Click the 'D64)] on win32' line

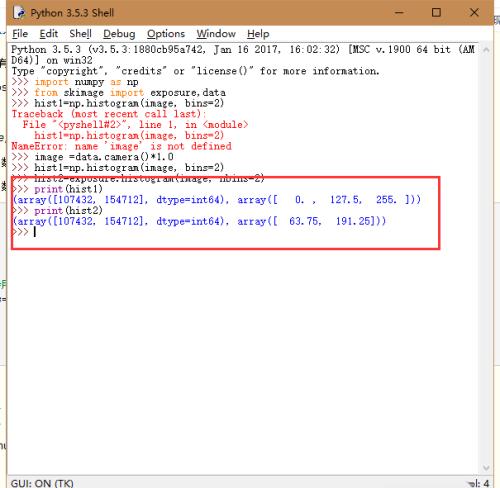(x=52, y=60)
